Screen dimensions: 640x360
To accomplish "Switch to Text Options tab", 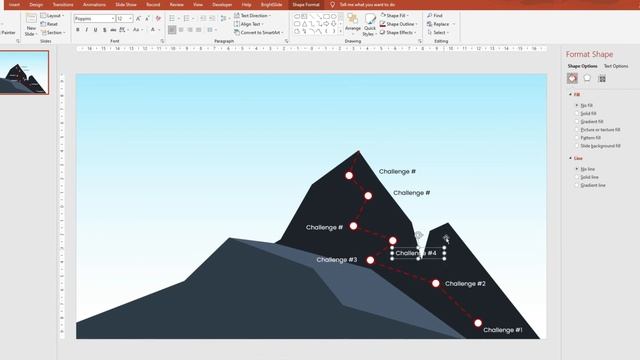I will click(616, 66).
